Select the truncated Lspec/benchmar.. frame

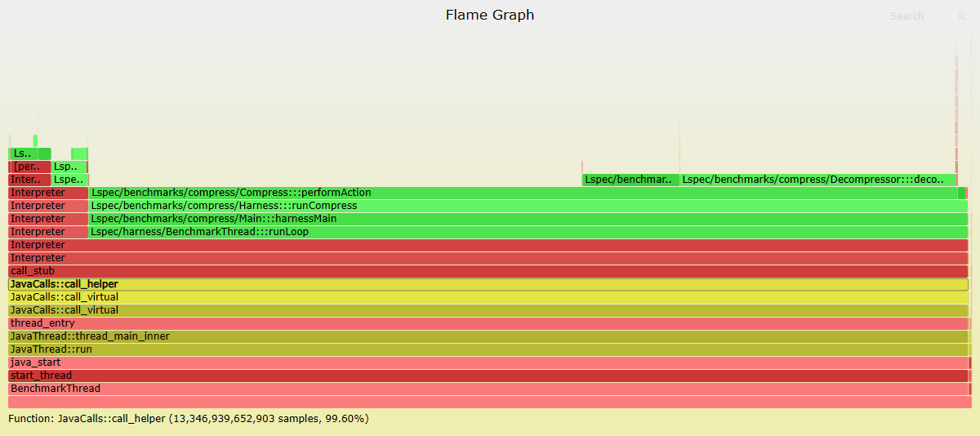tap(630, 180)
